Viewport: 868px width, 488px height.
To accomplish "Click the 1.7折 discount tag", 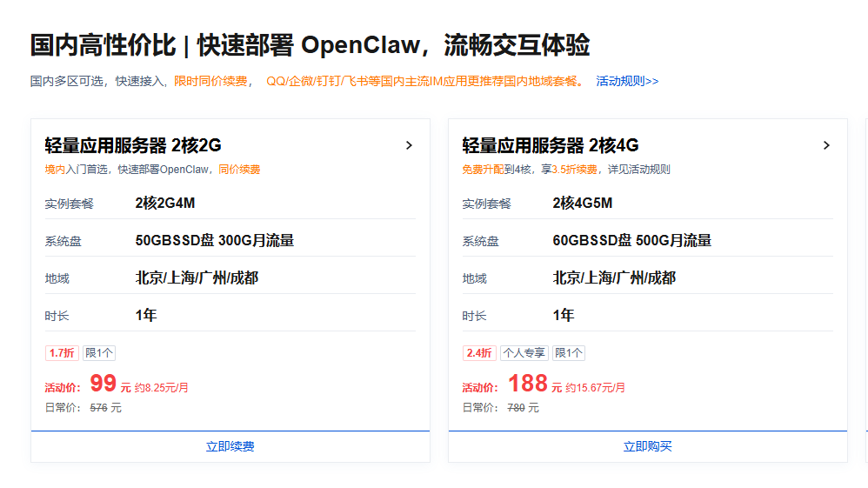I will pos(62,353).
